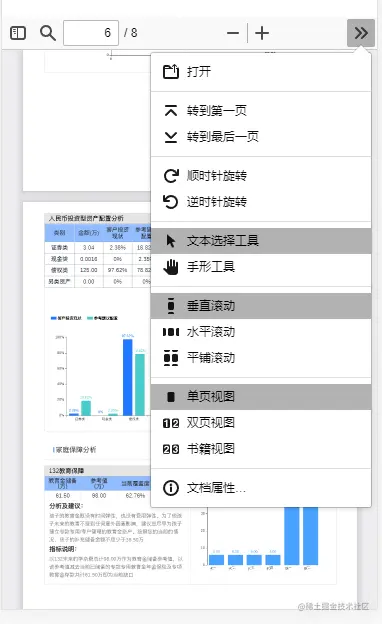
Task: Click the 人民币投资型资产配置分析 table heading
Action: tap(86, 218)
